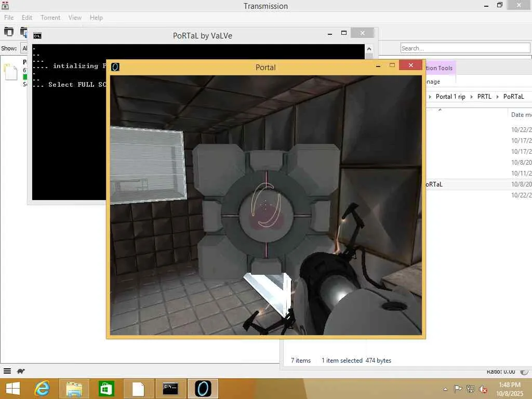This screenshot has height=399, width=532.
Task: Click the console window scroll-up arrow
Action: [x=369, y=49]
